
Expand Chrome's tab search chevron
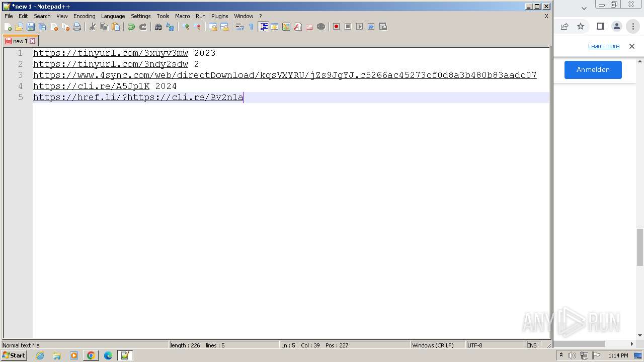[584, 8]
